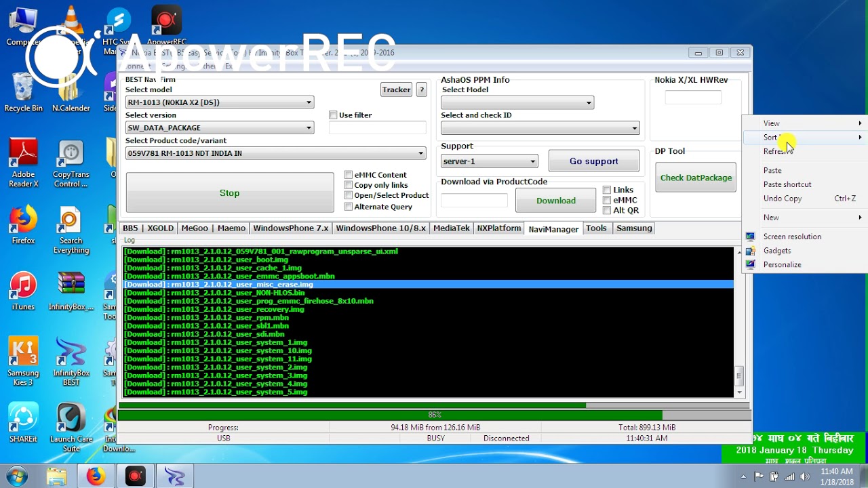Open volume control in system tray
The width and height of the screenshot is (868, 488).
(x=805, y=476)
